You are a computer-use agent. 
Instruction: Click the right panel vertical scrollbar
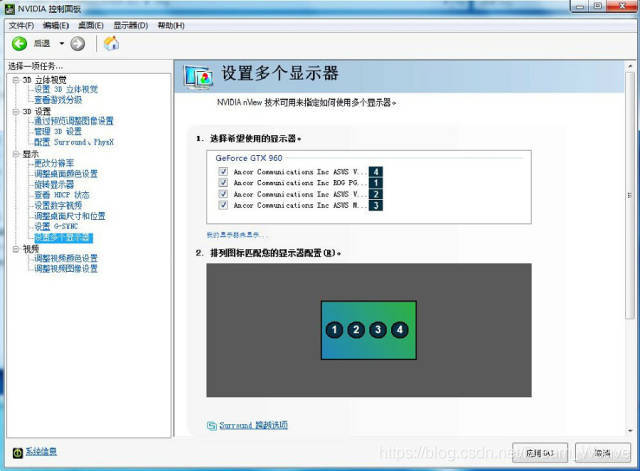point(629,195)
